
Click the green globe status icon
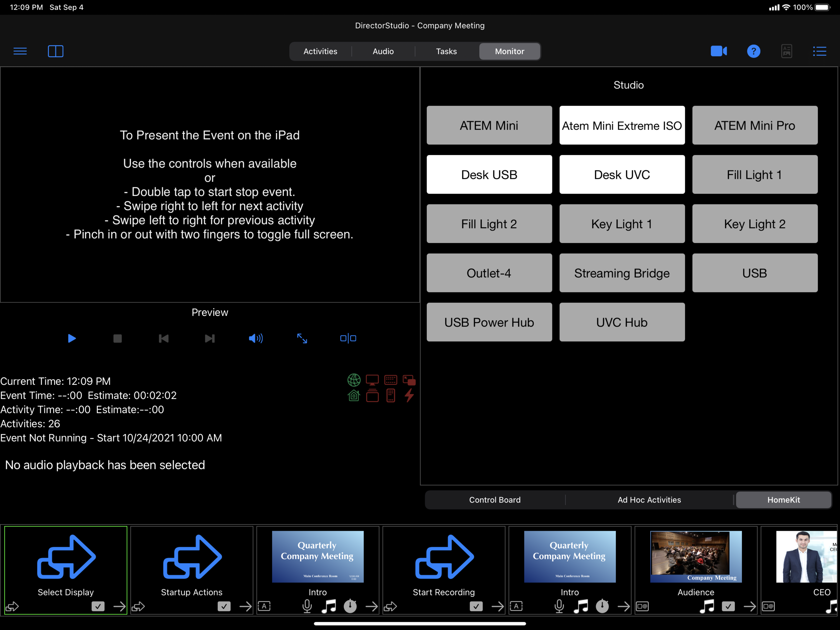pyautogui.click(x=353, y=380)
